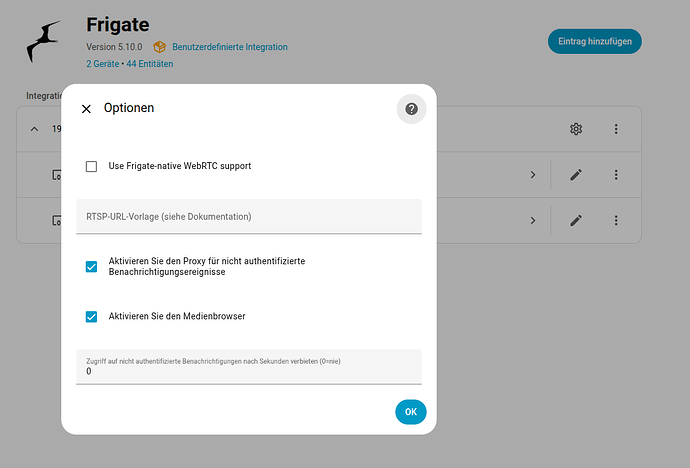Click the pencil edit icon of the first sub-entry
This screenshot has height=468, width=690.
pyautogui.click(x=576, y=175)
